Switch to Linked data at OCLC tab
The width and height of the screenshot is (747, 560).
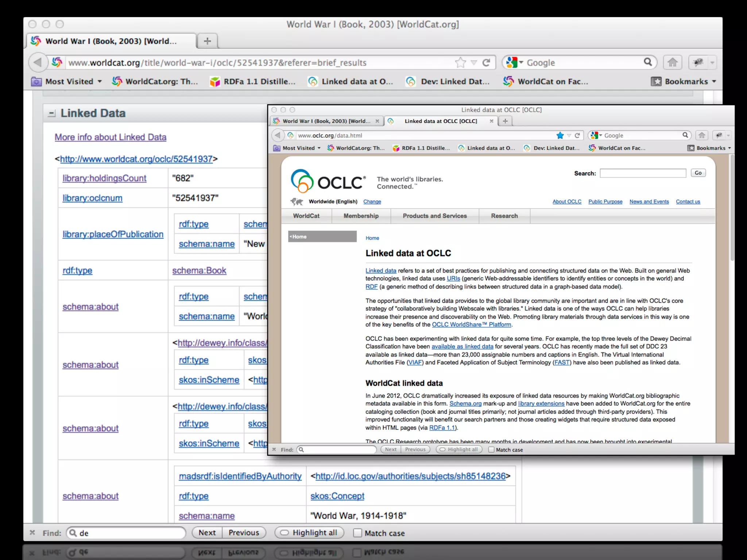pos(440,121)
